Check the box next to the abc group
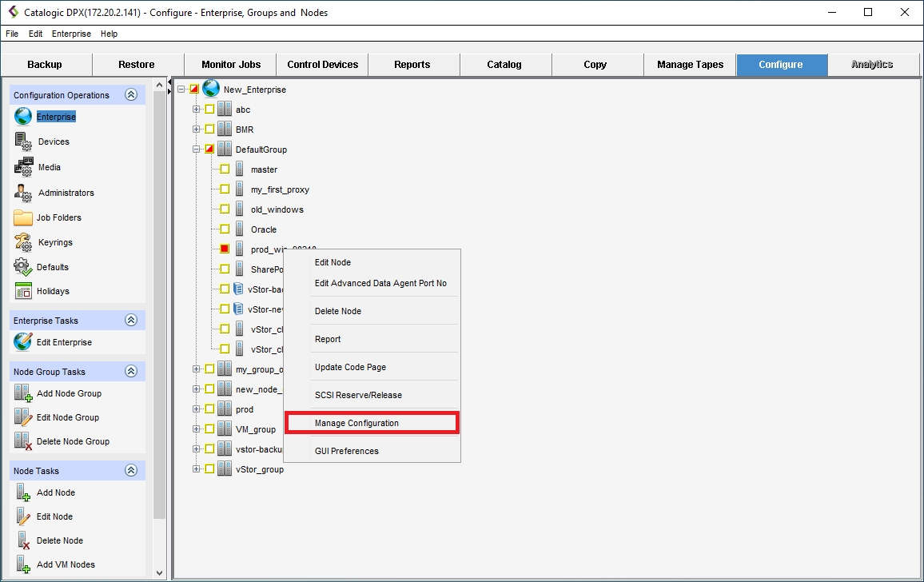Screen dimensions: 924x582 (x=209, y=110)
